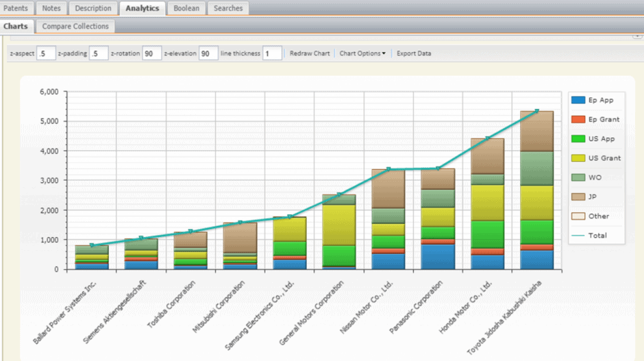Click the General Motors bar's US Grant segment
This screenshot has height=361, width=644.
click(x=339, y=225)
